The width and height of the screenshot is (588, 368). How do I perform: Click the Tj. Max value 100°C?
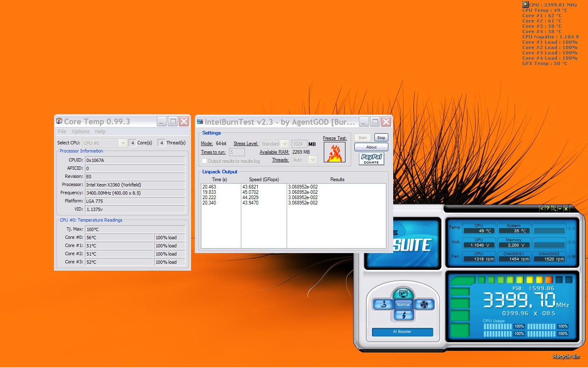[x=135, y=229]
